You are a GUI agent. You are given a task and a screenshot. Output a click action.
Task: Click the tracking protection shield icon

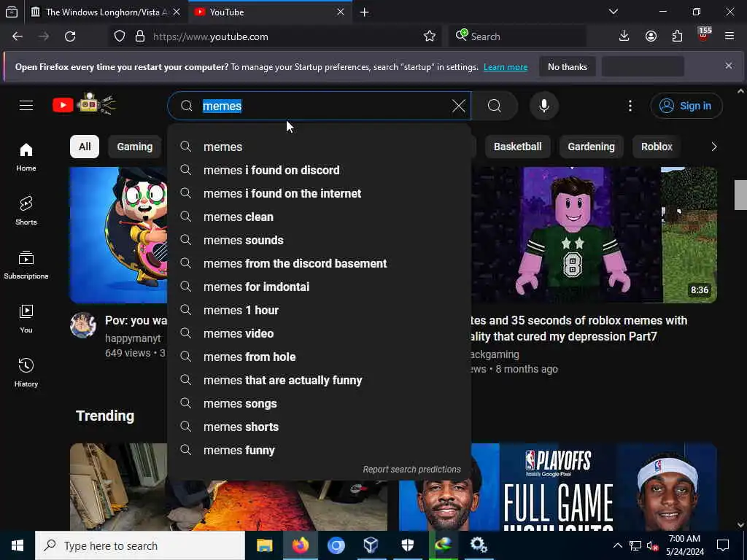(x=120, y=36)
